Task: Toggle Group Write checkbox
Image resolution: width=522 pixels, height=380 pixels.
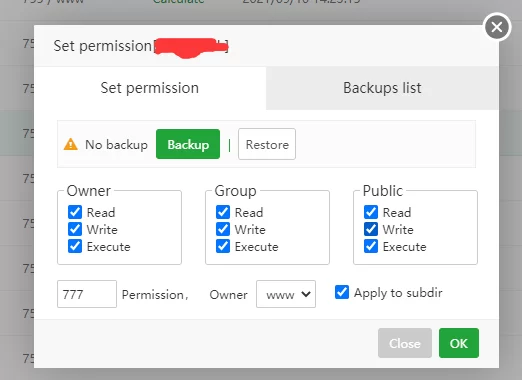Action: tap(223, 229)
